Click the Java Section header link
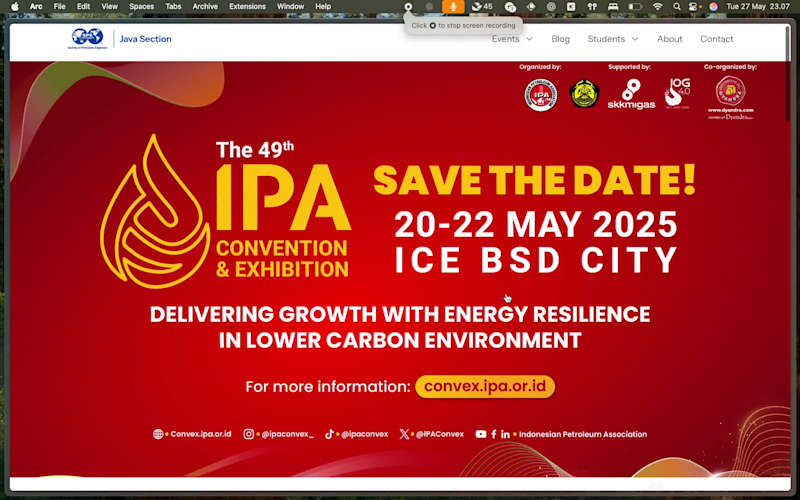 click(x=145, y=39)
